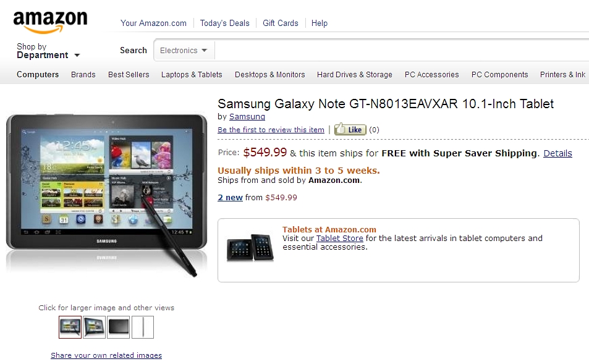Select the third back-view thumbnail
589x364 pixels.
pos(118,327)
